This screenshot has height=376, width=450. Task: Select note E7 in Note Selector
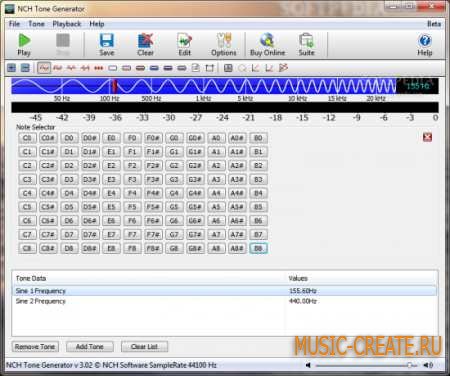pyautogui.click(x=111, y=235)
